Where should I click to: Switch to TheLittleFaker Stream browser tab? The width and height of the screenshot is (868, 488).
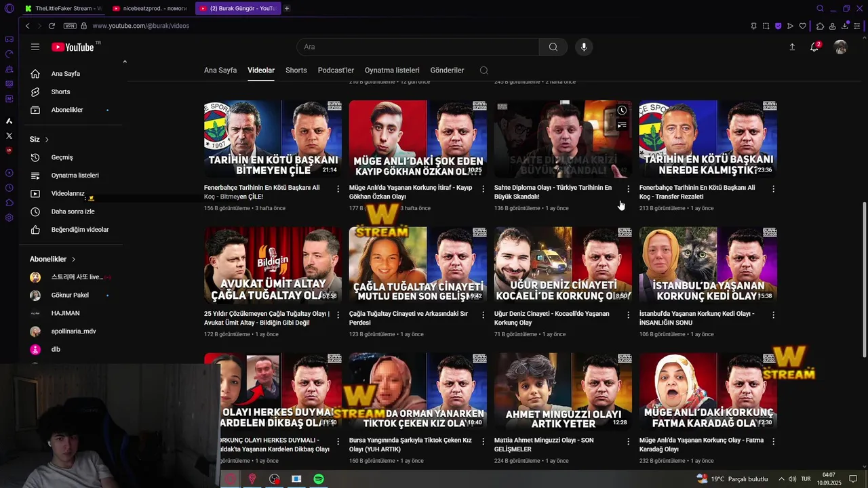pyautogui.click(x=62, y=8)
